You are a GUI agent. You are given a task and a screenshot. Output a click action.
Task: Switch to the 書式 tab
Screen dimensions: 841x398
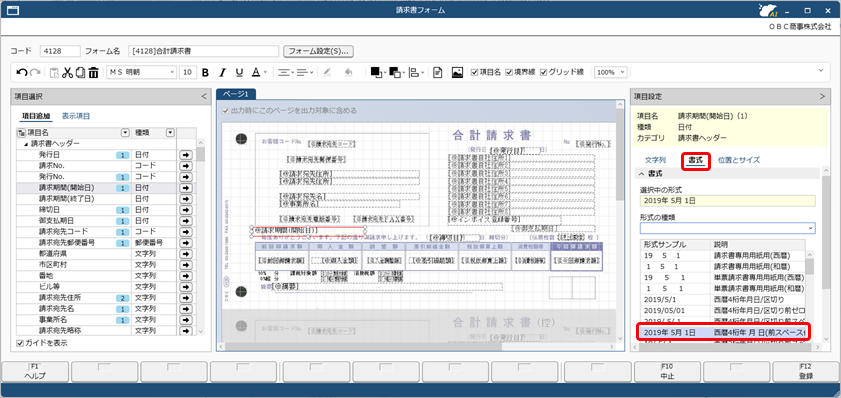696,160
